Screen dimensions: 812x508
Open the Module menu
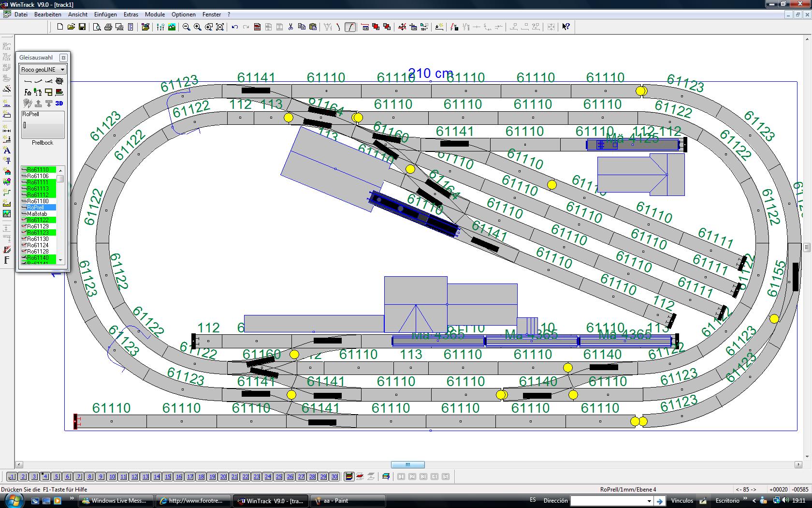click(x=155, y=15)
